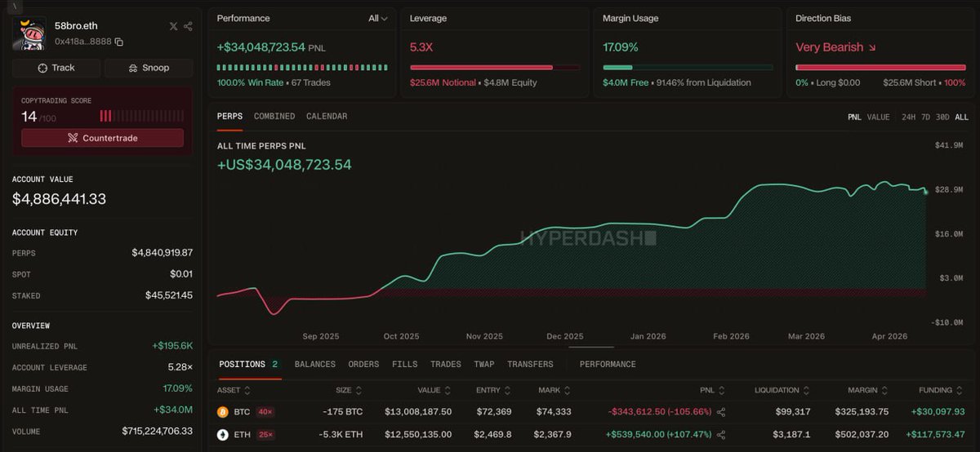The width and height of the screenshot is (980, 452).
Task: Click the volume $715,224,706.33 value
Action: tap(158, 431)
